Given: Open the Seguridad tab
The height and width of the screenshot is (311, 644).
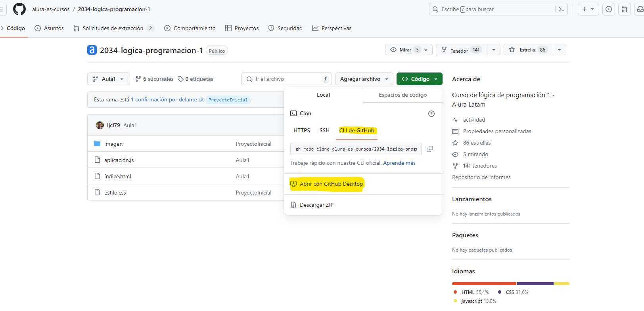Looking at the screenshot, I should tap(286, 28).
